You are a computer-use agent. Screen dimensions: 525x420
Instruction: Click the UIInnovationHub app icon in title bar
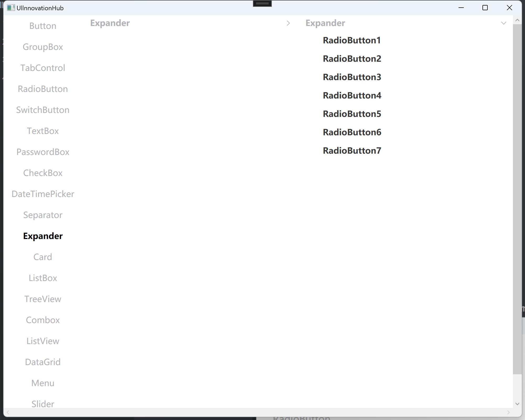coord(11,8)
